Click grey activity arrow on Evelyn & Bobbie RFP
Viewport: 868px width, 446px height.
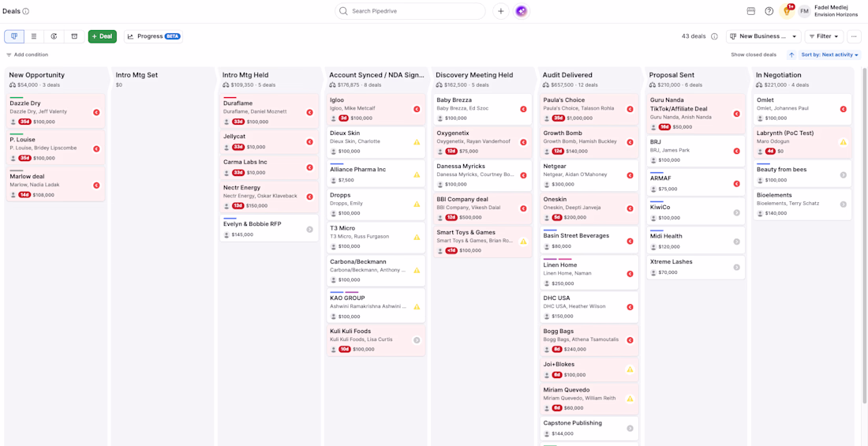(309, 230)
